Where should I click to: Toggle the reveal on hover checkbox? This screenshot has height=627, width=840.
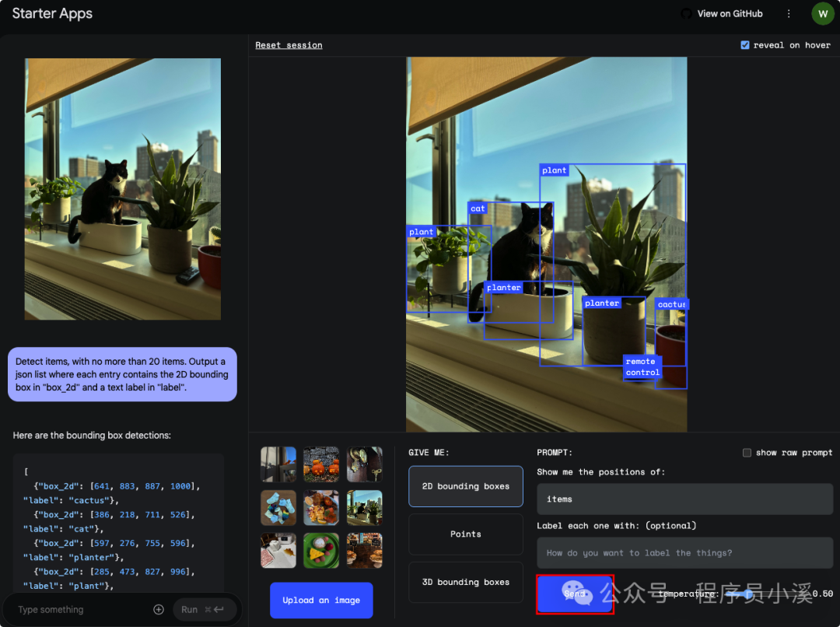pos(744,45)
